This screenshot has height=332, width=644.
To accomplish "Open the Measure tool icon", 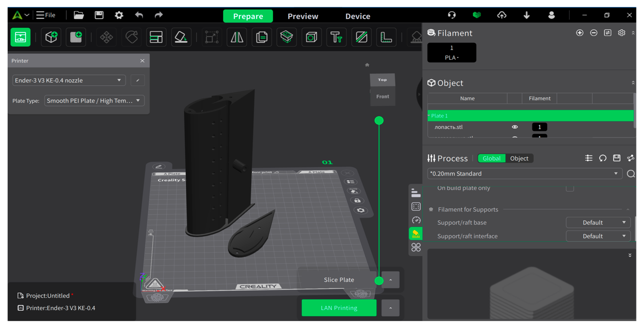I will click(x=386, y=37).
